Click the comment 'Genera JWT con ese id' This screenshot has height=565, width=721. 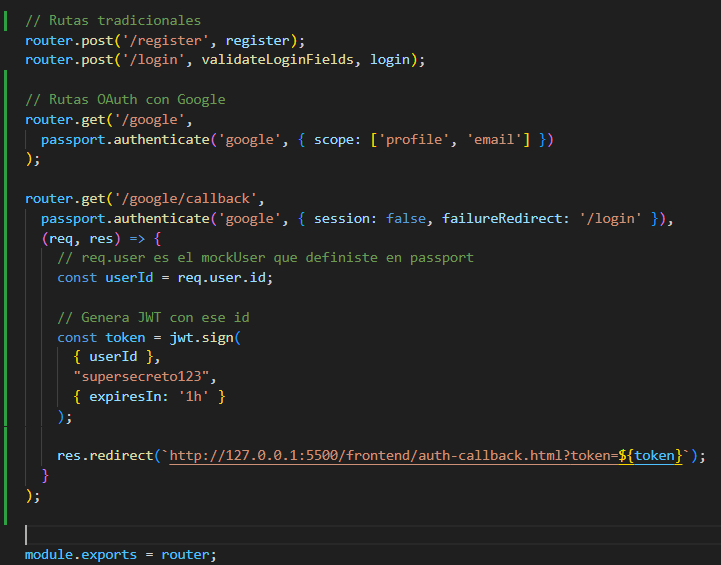[153, 318]
